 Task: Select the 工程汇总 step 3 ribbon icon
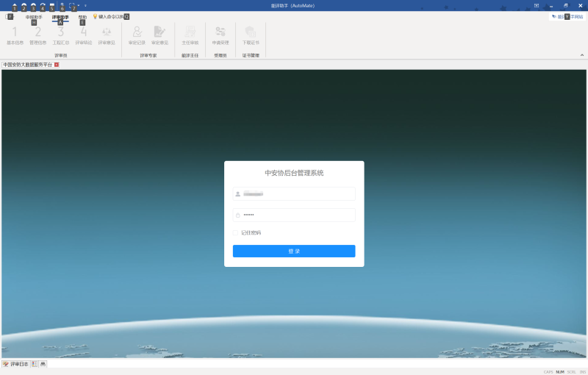click(x=61, y=34)
